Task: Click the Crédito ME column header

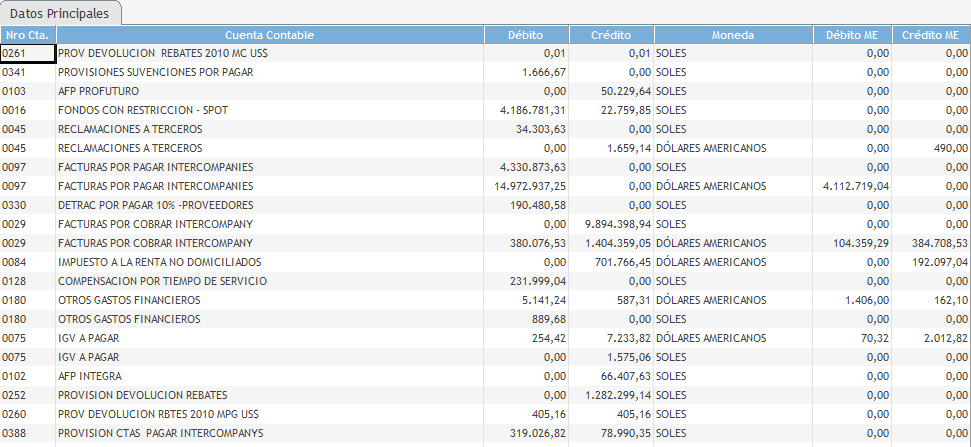Action: [x=930, y=35]
